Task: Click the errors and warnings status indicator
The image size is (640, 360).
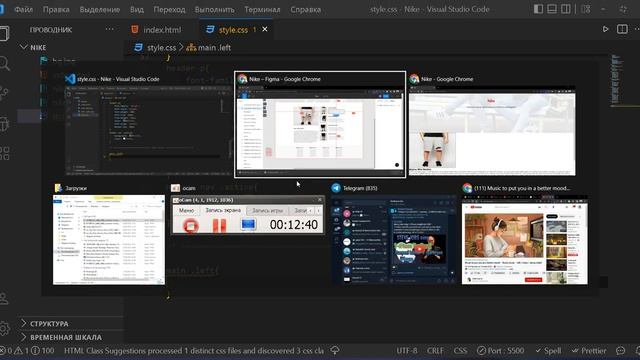Action: pos(27,351)
